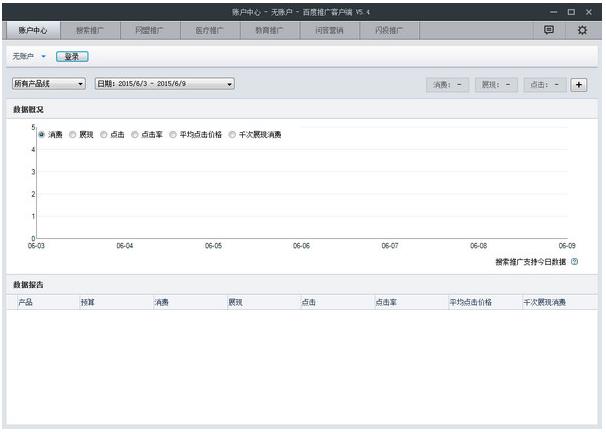Image resolution: width=606 pixels, height=432 pixels.
Task: Select the 点击率 radio button
Action: coord(134,134)
